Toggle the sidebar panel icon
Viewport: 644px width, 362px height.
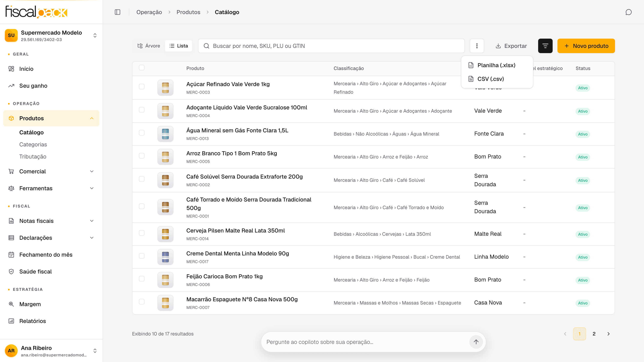(x=118, y=12)
